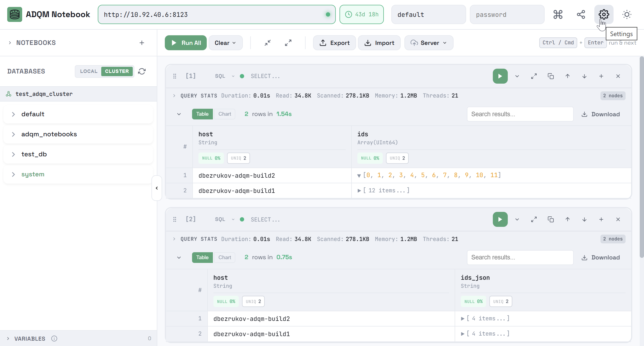644x346 pixels.
Task: Import a notebook
Action: pos(379,43)
